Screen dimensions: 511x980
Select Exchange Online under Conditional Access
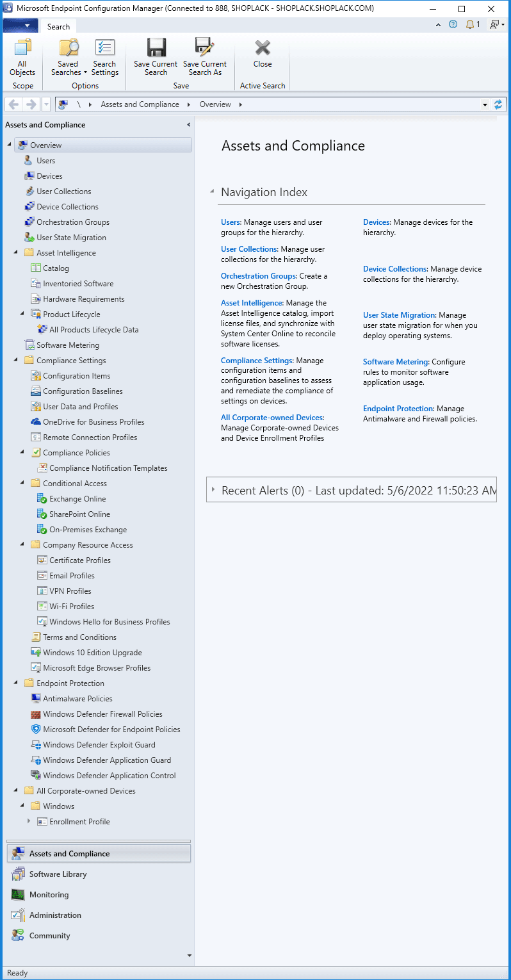(x=77, y=499)
